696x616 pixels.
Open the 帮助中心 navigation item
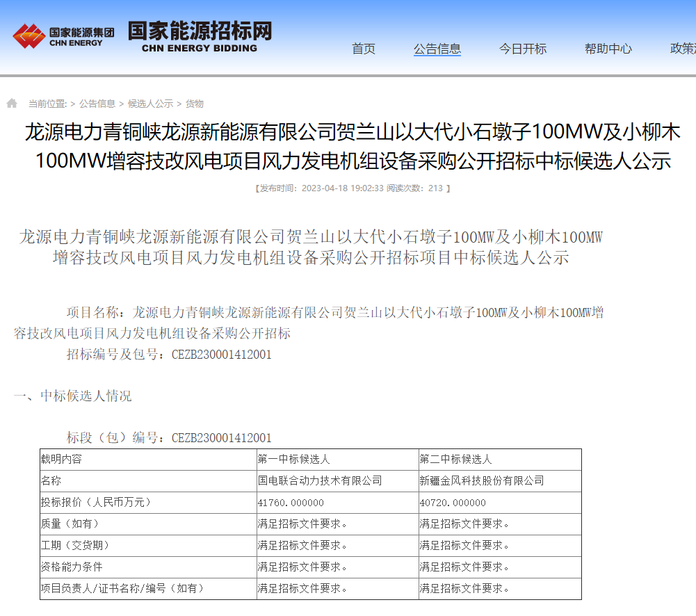[x=608, y=49]
